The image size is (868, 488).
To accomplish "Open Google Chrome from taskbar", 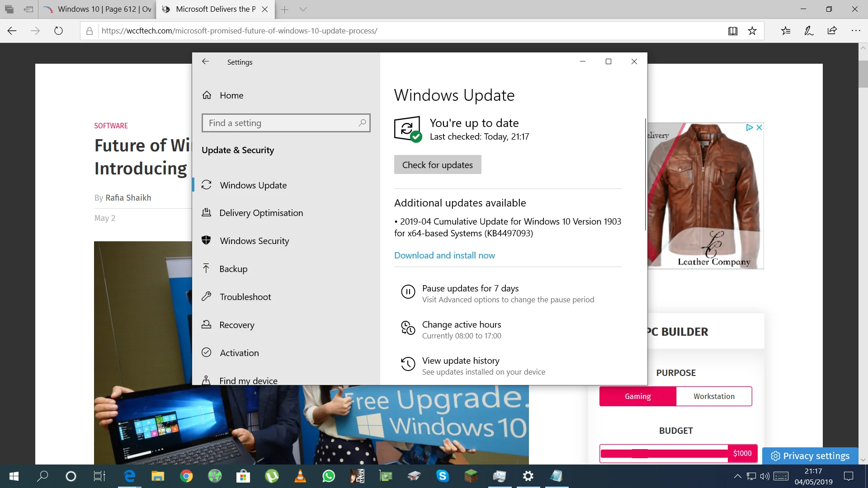I will pos(186,476).
